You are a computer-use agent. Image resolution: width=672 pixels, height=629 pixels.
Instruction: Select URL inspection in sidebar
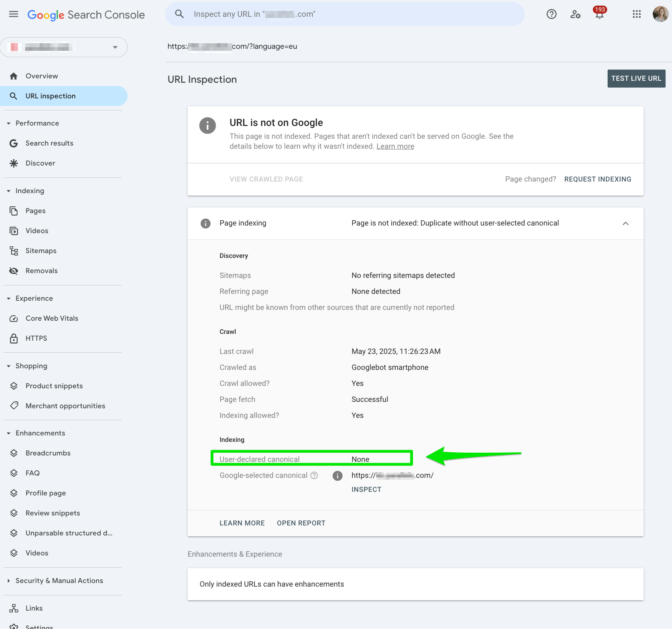click(64, 96)
